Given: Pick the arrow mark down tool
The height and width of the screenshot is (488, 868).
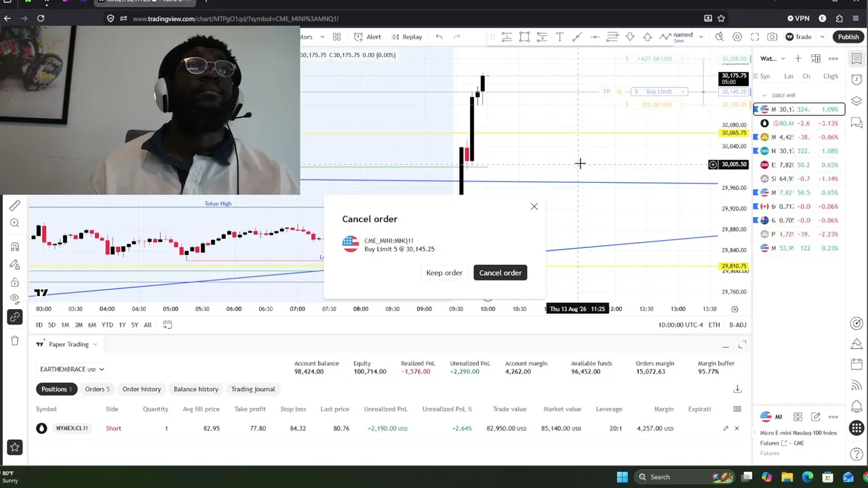Looking at the screenshot, I should 630,37.
